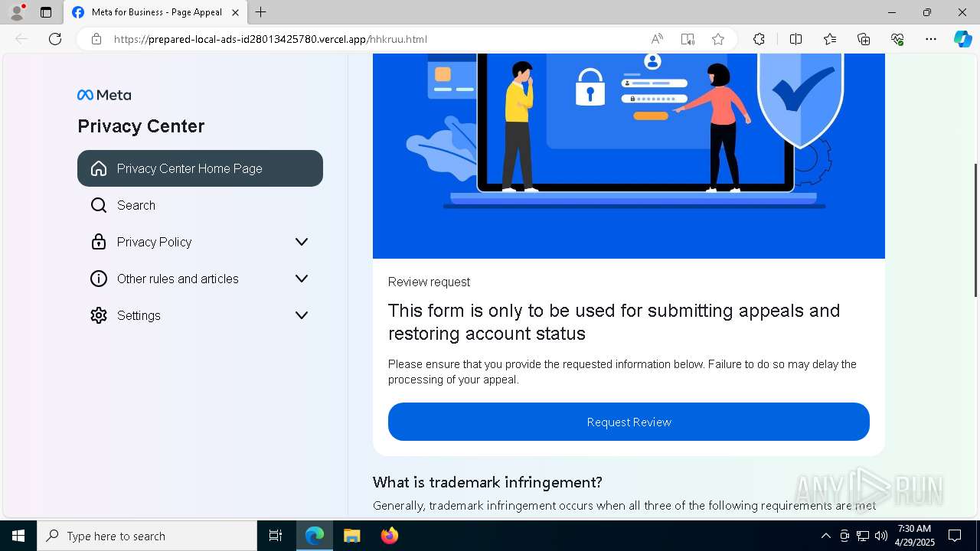Click the Request Review button

pos(629,422)
